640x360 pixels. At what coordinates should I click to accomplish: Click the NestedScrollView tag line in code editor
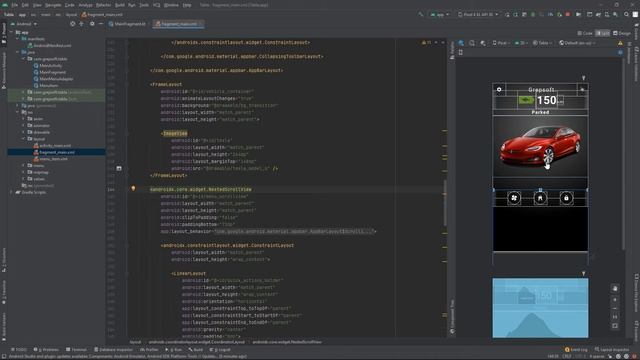pos(200,189)
